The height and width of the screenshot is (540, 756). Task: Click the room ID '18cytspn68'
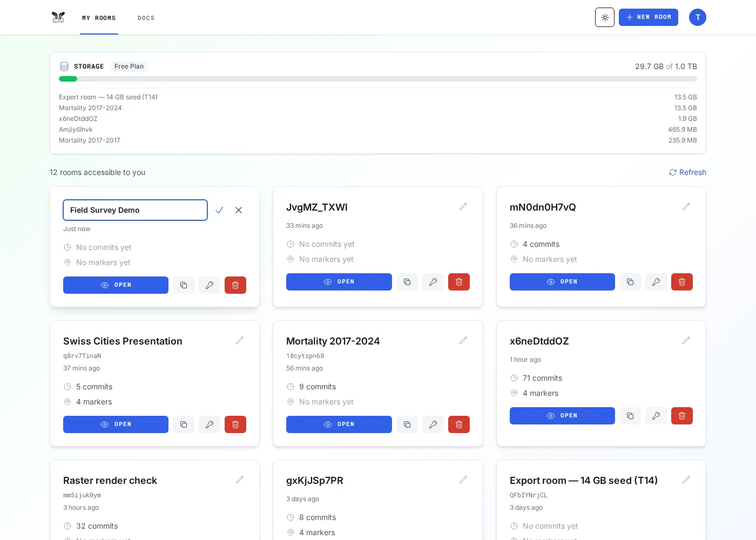click(305, 356)
